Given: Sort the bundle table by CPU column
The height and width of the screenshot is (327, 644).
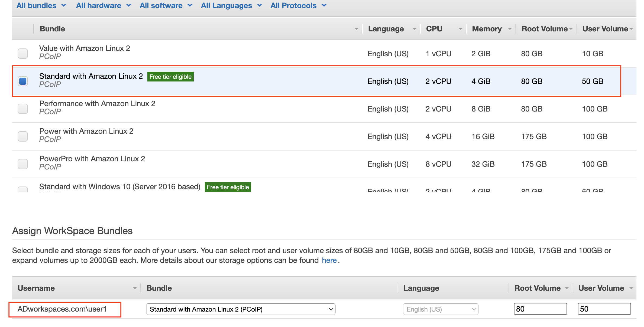Looking at the screenshot, I should 460,29.
